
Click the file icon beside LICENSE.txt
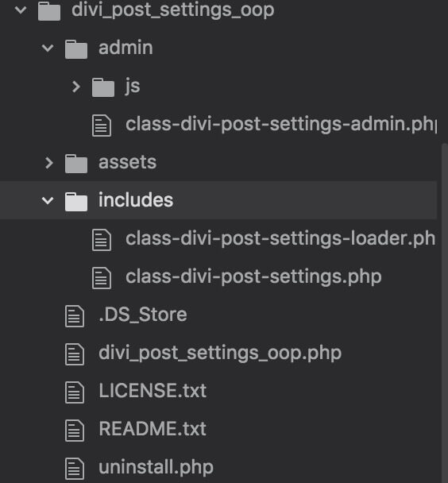point(75,392)
